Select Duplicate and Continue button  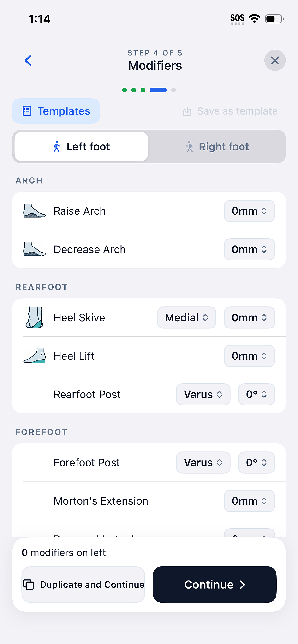pos(83,585)
